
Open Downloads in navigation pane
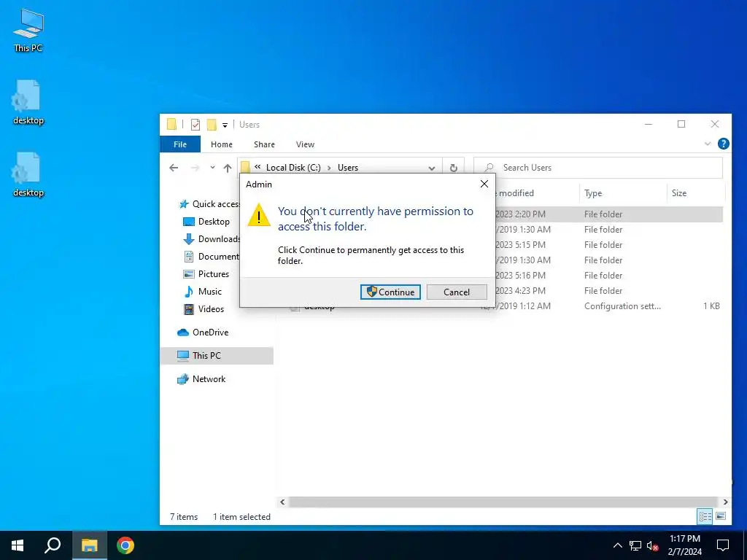coord(212,239)
